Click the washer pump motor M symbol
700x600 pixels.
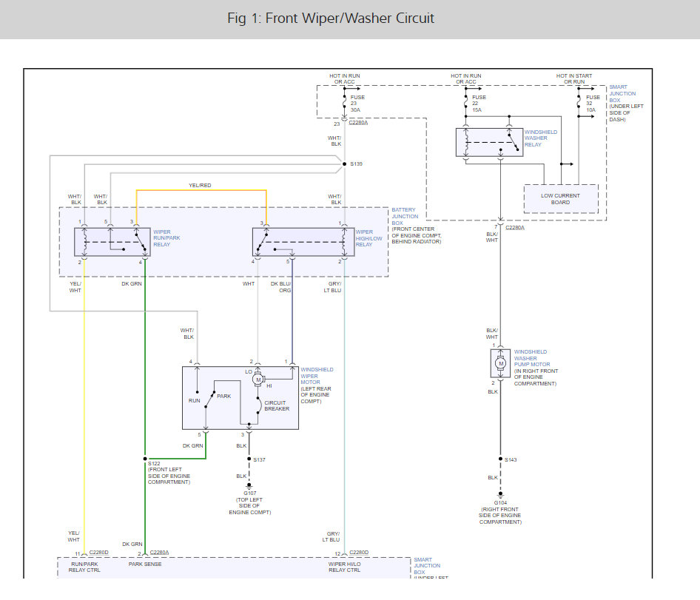pos(500,363)
